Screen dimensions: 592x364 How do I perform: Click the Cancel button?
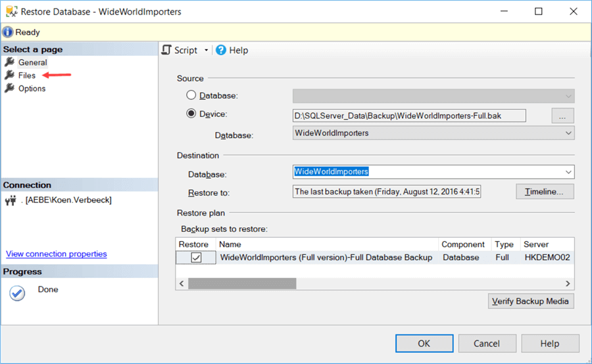pos(487,343)
